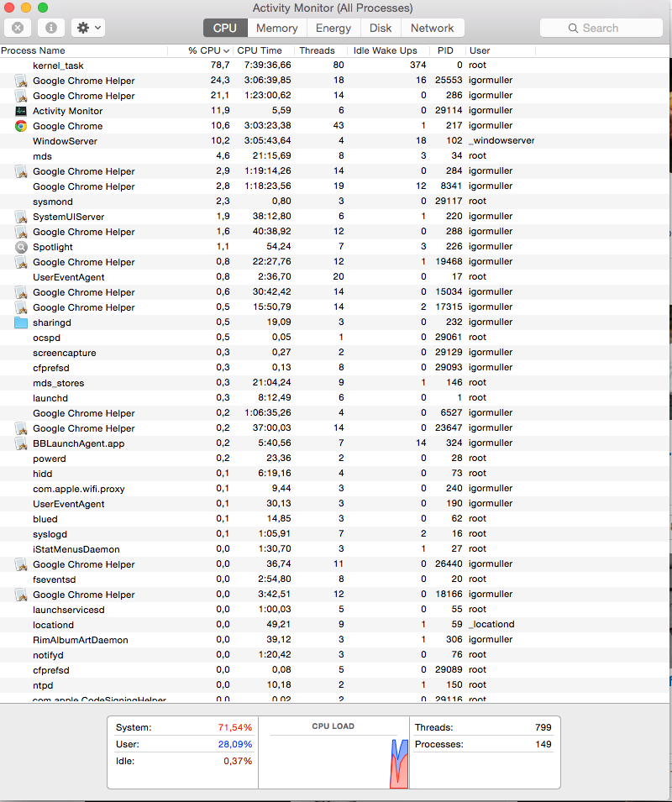This screenshot has width=672, height=802.
Task: Switch to the Disk tab
Action: click(x=381, y=28)
